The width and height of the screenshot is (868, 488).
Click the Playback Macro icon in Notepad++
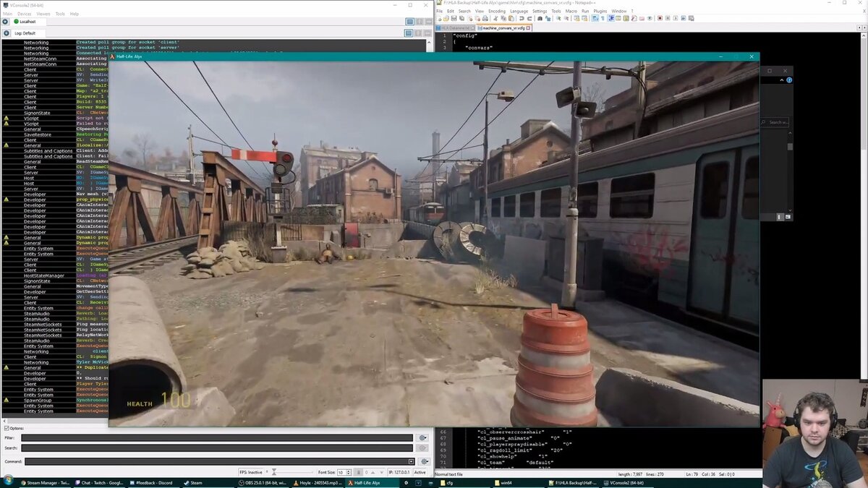676,18
